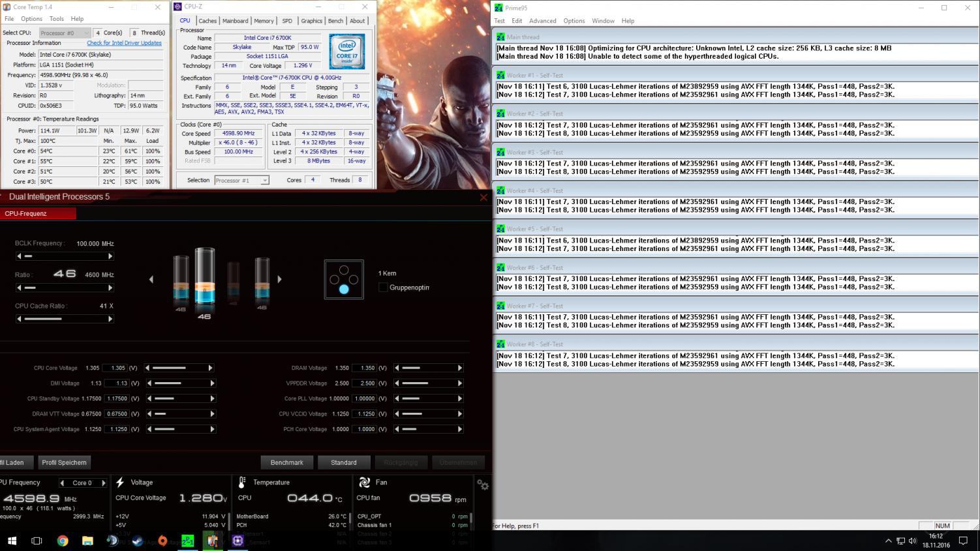Click the Core Temp title bar icon
The image size is (980, 551).
pos(7,7)
